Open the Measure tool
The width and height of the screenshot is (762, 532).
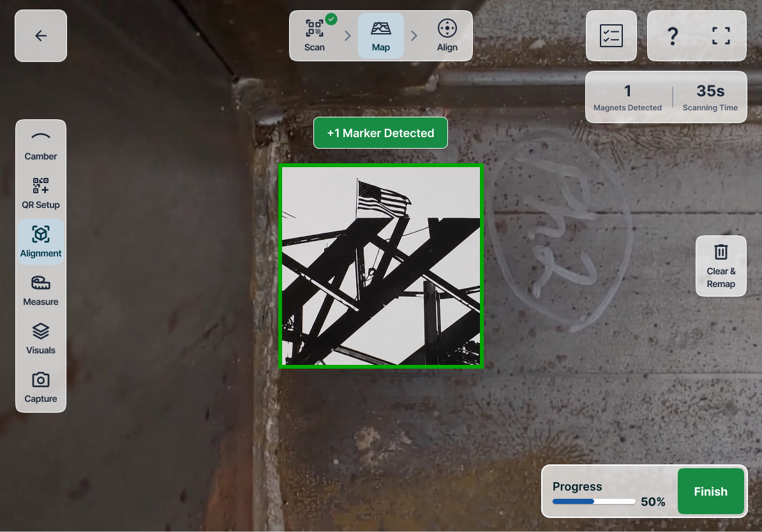[41, 290]
